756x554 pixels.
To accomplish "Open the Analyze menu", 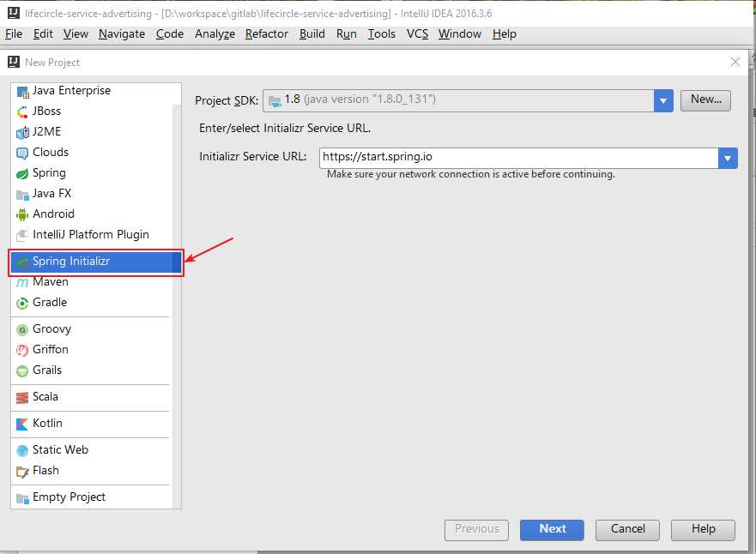I will coord(215,34).
